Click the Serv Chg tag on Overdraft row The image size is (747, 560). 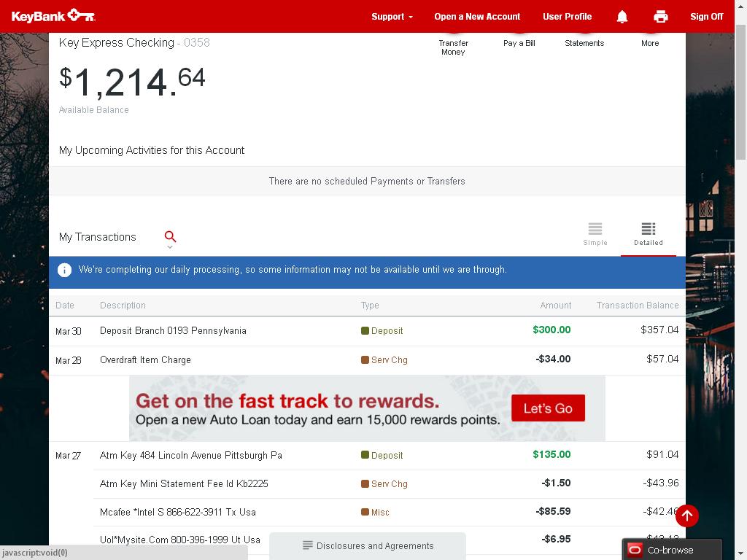tap(384, 359)
